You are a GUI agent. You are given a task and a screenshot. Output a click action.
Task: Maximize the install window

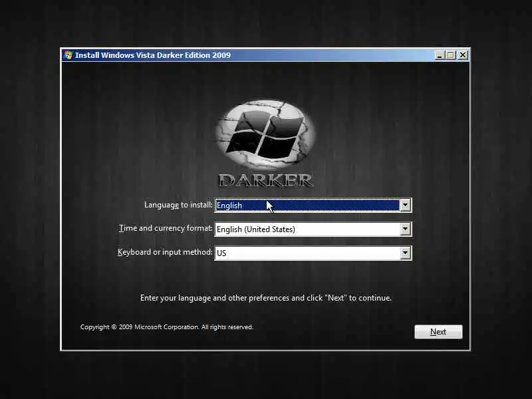coord(451,55)
